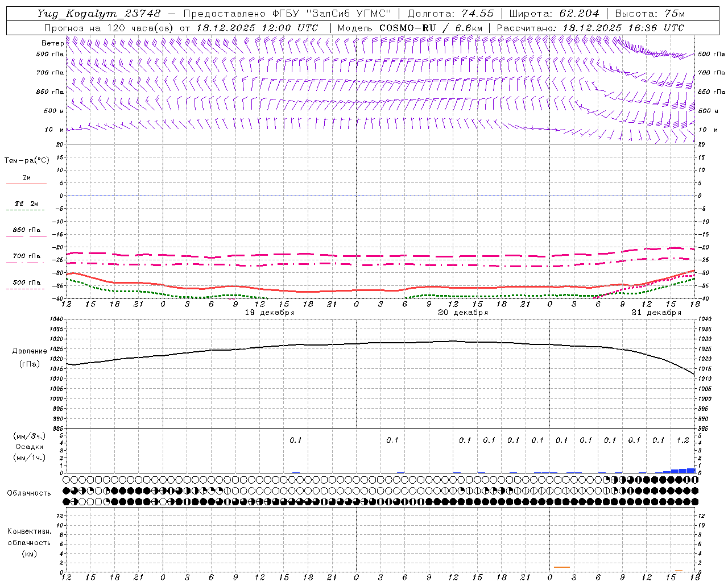Select the Давление pressure panel label
The width and height of the screenshot is (728, 582).
click(x=30, y=351)
